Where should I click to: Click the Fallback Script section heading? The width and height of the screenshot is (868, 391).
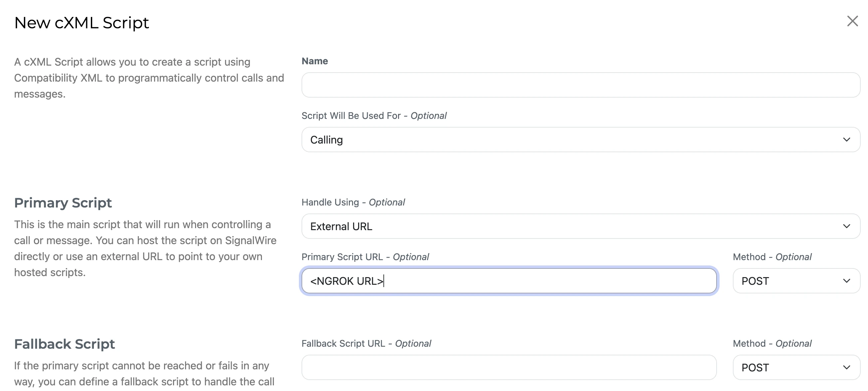click(64, 344)
